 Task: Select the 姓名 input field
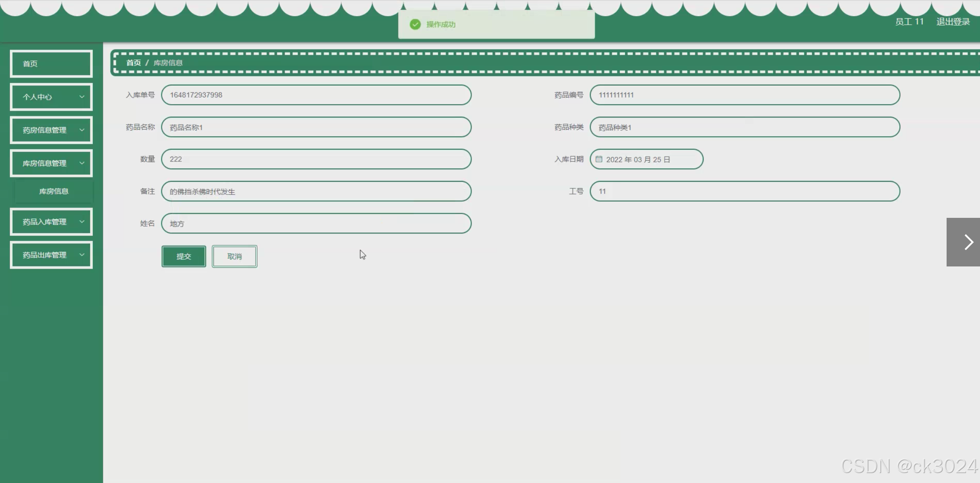pos(316,223)
